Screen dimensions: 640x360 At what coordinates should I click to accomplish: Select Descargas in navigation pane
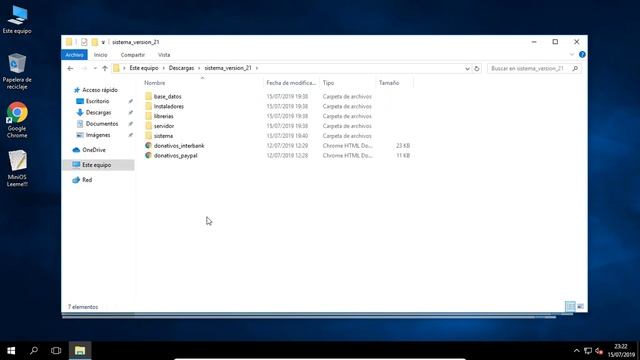(98, 112)
